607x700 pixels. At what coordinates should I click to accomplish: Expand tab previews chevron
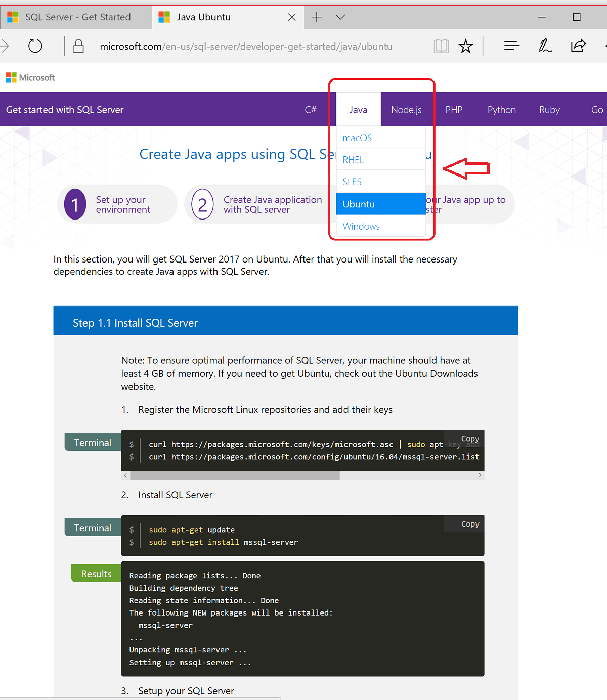point(340,17)
